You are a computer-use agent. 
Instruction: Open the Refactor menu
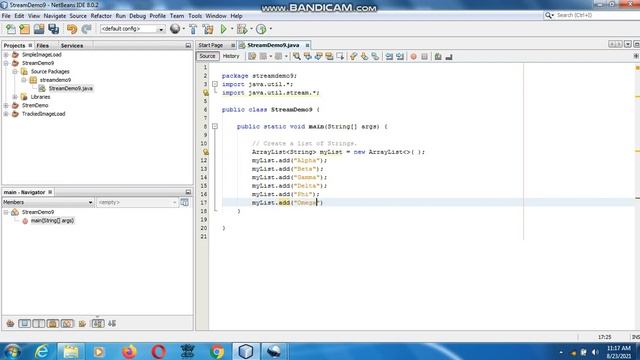click(x=101, y=16)
